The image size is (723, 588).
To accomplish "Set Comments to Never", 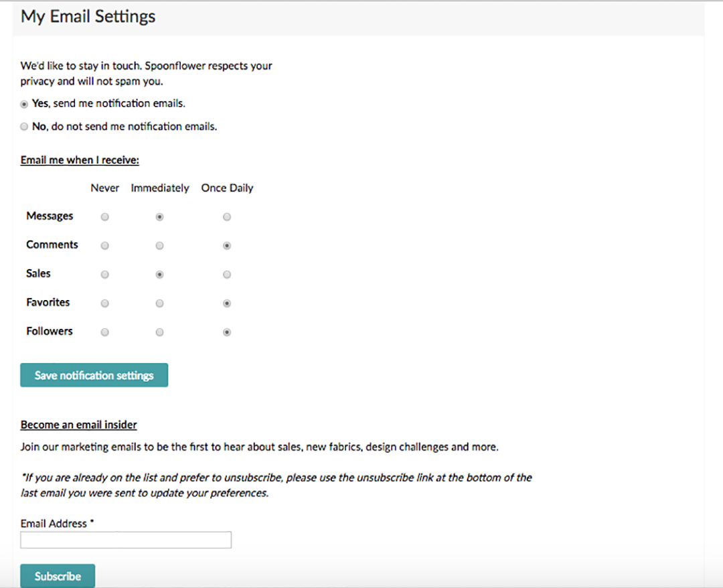I will pyautogui.click(x=104, y=246).
